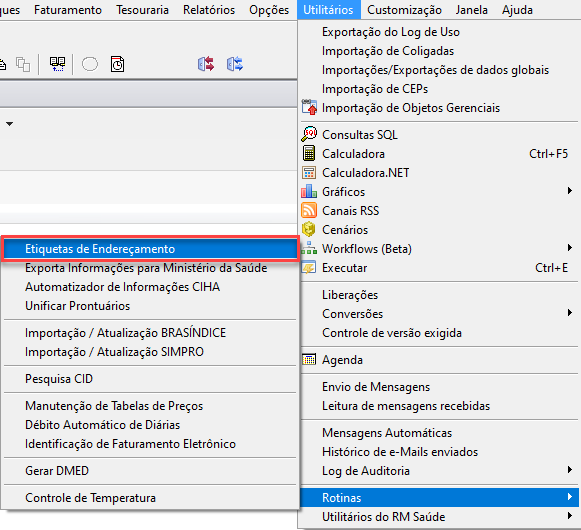Viewport: 581px width, 530px height.
Task: Choose Débito Automático de Diárias
Action: (150, 425)
